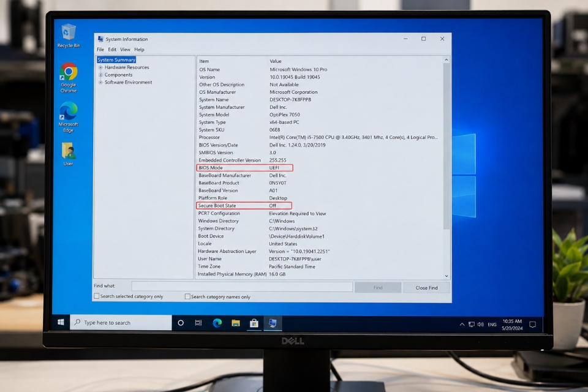This screenshot has width=588, height=392.
Task: Click the Find what input field
Action: (x=242, y=287)
